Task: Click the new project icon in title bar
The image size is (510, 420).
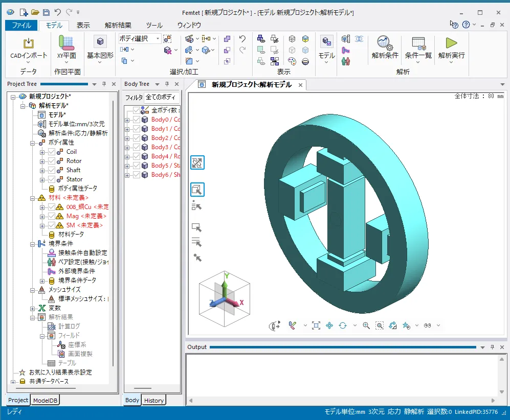Action: 24,12
